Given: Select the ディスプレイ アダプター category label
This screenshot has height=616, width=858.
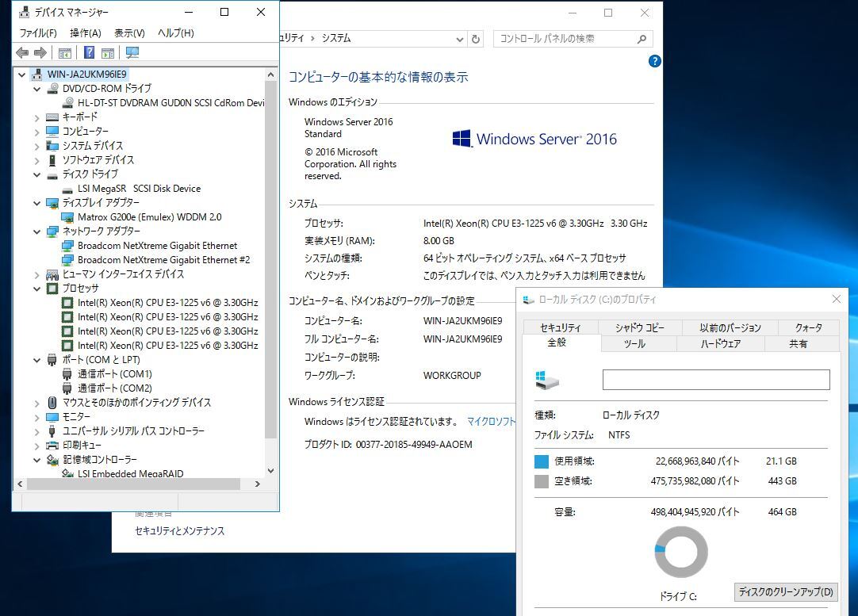Looking at the screenshot, I should [102, 202].
